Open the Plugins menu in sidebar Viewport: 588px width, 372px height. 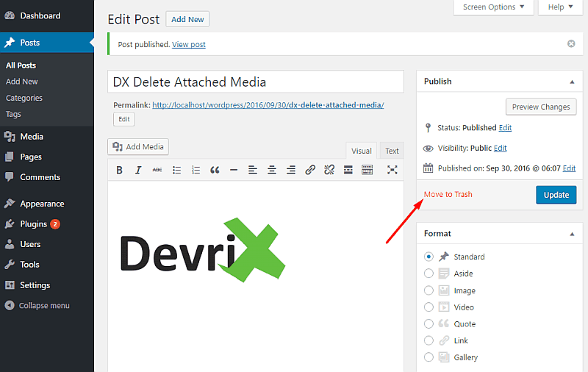click(34, 224)
